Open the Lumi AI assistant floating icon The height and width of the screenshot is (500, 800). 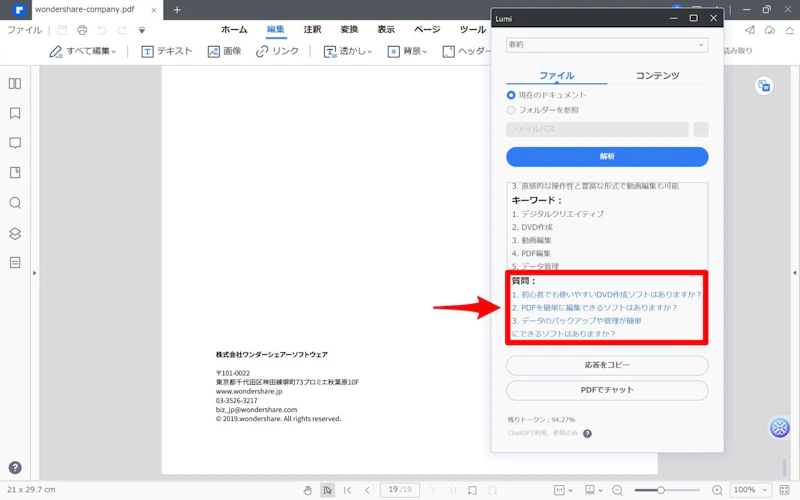click(780, 428)
